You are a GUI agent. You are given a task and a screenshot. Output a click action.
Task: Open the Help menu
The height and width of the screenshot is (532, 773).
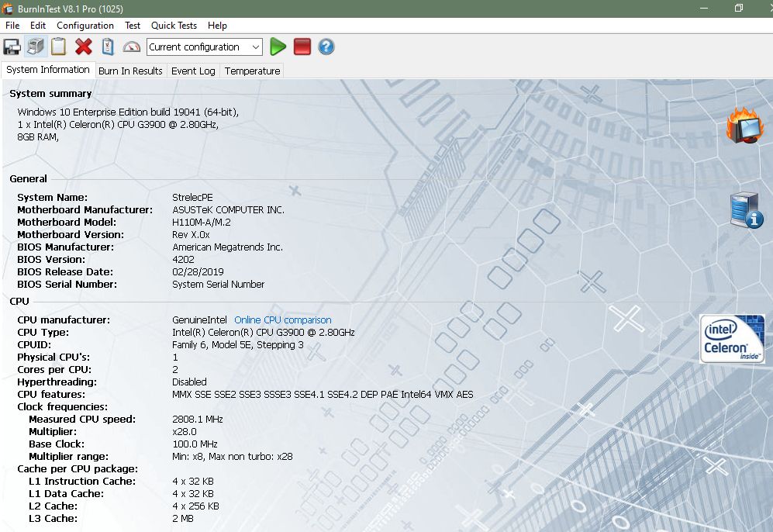217,26
